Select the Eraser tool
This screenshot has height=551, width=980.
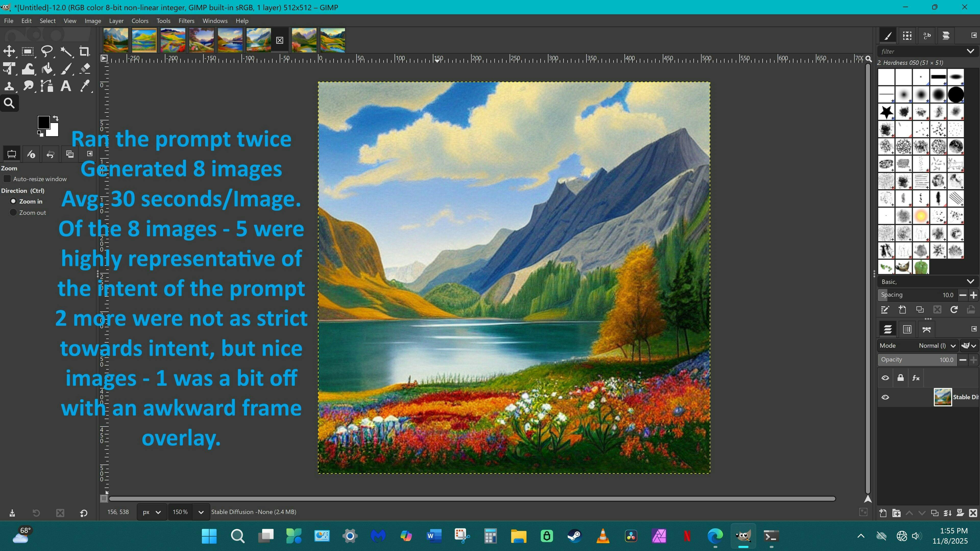point(85,69)
